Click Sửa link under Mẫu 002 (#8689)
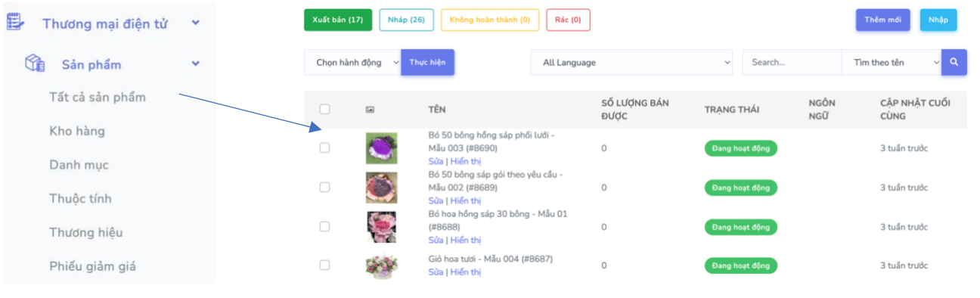Screen dimensions: 980x298 coord(436,200)
